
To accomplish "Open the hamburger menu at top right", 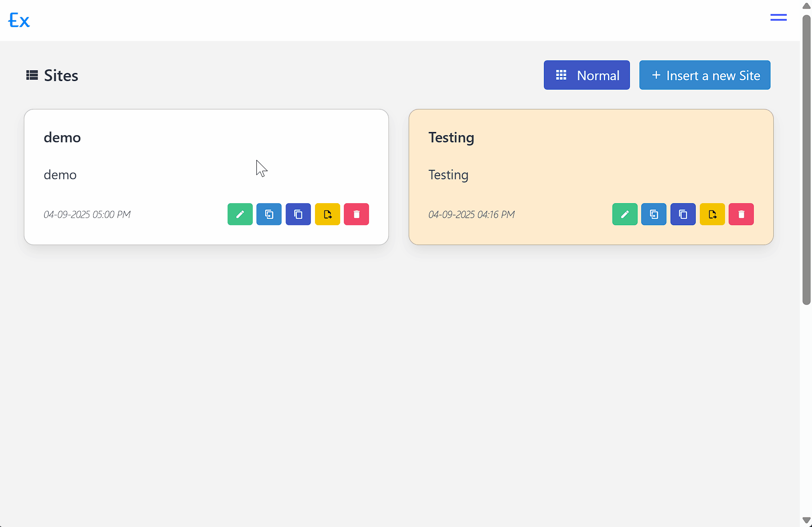I will click(x=778, y=17).
